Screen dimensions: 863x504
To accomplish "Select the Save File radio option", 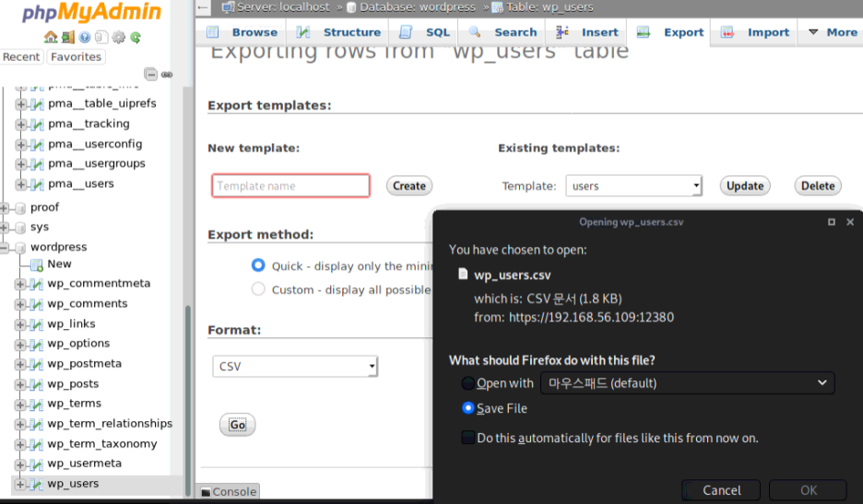I will pos(467,407).
